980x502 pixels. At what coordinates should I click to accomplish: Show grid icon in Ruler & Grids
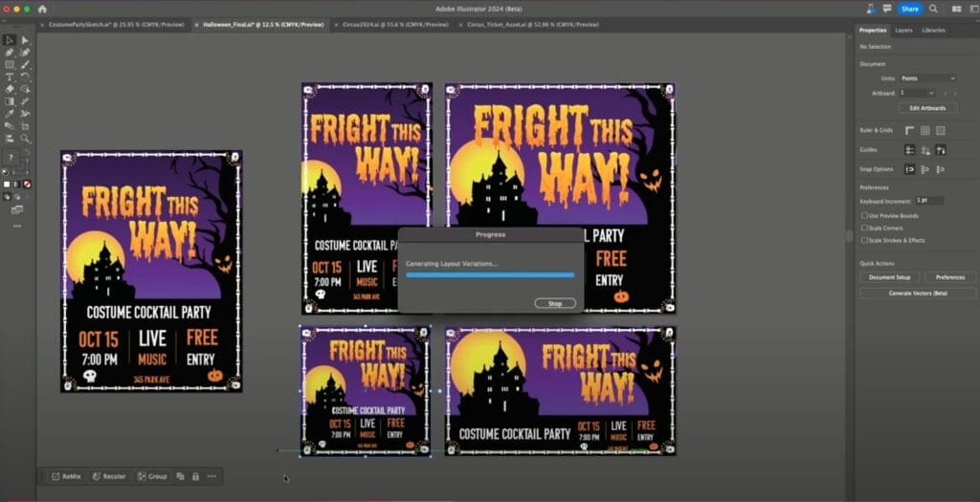925,130
